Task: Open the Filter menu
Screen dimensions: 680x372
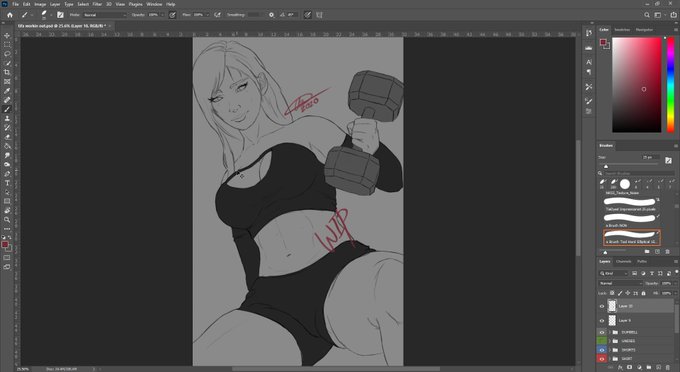Action: pos(97,4)
